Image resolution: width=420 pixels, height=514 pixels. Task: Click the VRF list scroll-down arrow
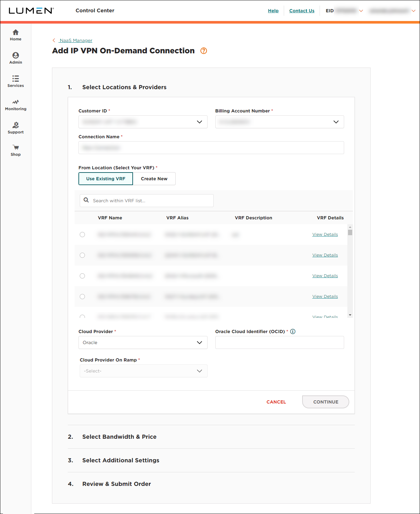350,315
